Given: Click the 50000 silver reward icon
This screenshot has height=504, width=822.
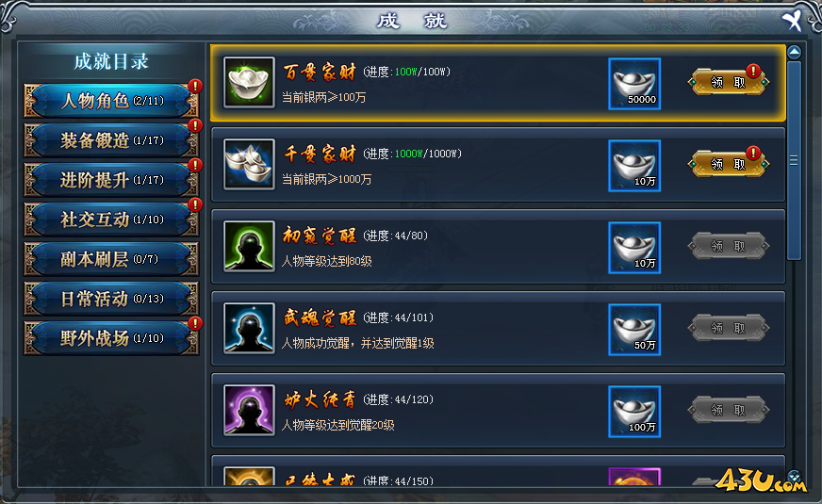Looking at the screenshot, I should point(634,84).
